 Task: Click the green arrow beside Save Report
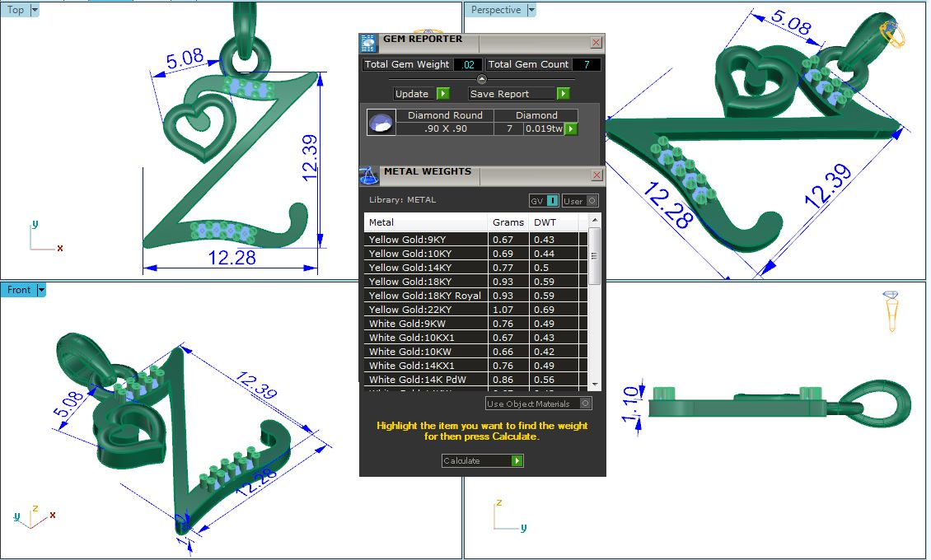(560, 94)
